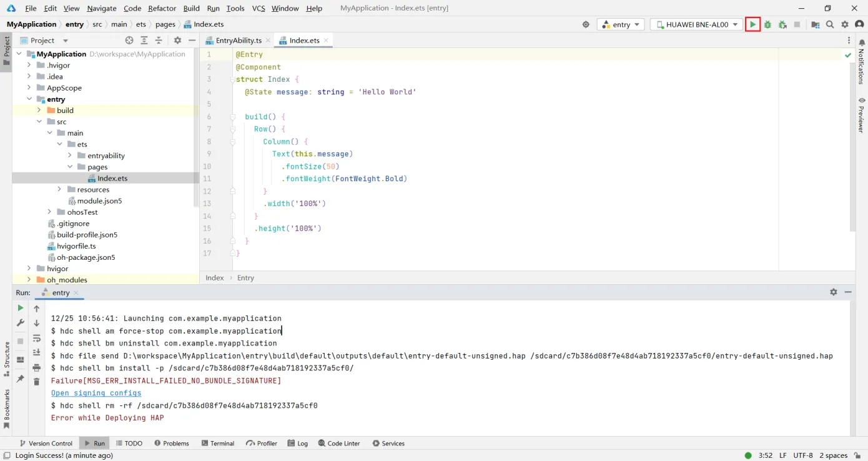868x461 pixels.
Task: Open Search Everywhere with the magnifier icon
Action: pos(829,24)
